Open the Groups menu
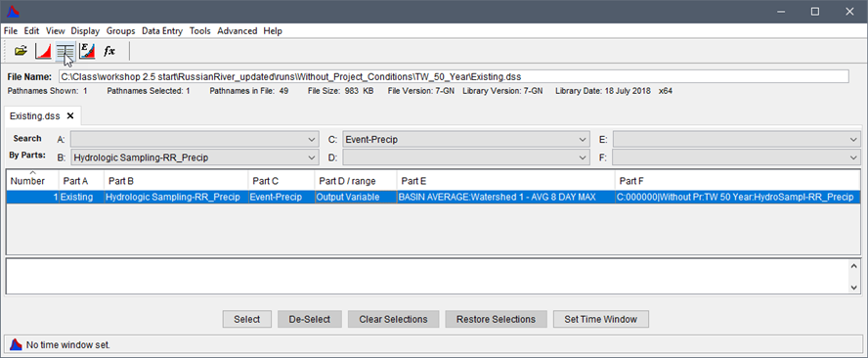Image resolution: width=868 pixels, height=358 pixels. pyautogui.click(x=120, y=31)
